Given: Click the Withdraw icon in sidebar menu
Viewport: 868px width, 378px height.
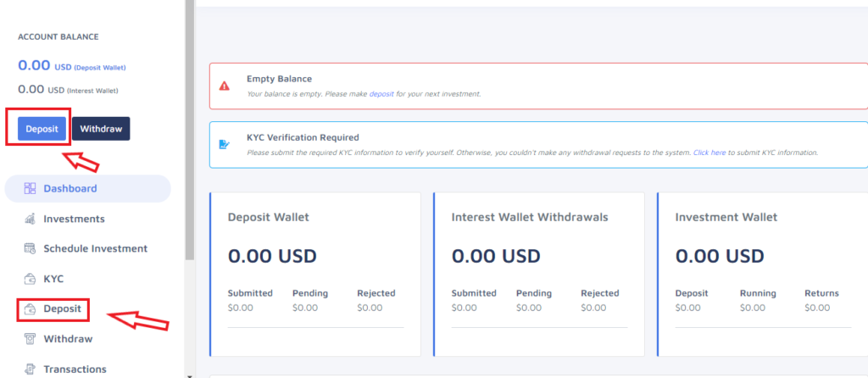Looking at the screenshot, I should click(x=30, y=339).
